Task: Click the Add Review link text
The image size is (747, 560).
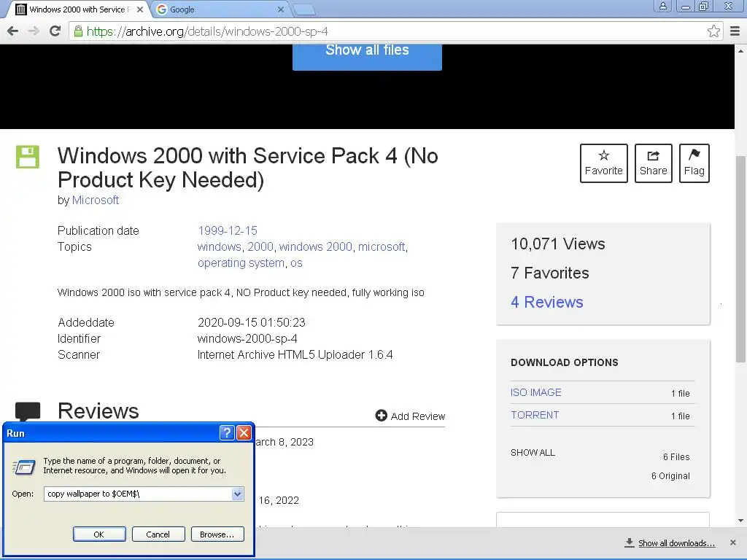Action: click(x=418, y=416)
